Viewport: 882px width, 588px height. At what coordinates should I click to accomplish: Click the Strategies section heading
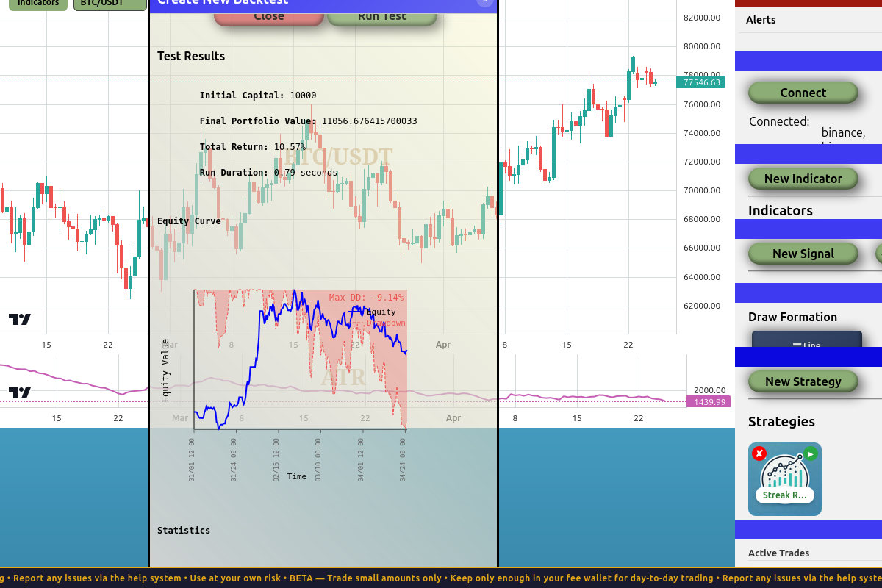pyautogui.click(x=781, y=422)
